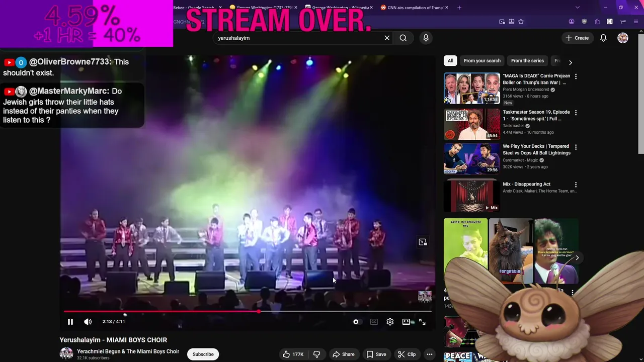Open We Play Your Decks thumbnail

pyautogui.click(x=471, y=158)
